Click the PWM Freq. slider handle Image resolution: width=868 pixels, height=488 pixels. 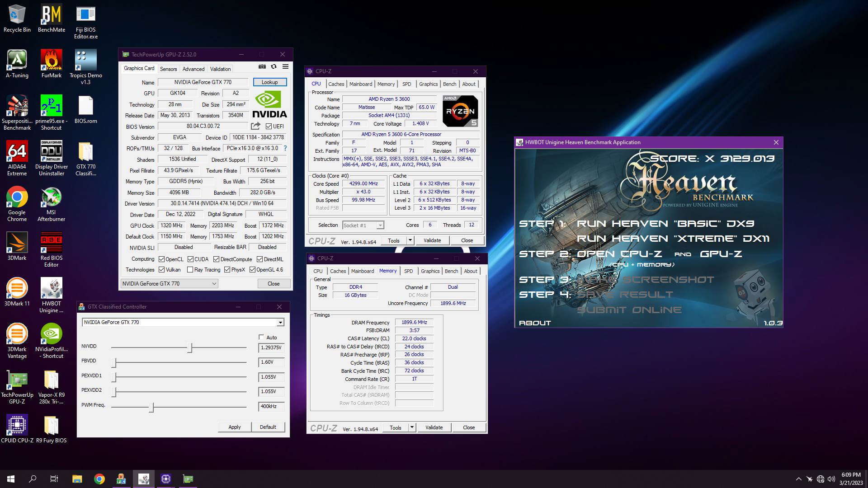pos(151,408)
